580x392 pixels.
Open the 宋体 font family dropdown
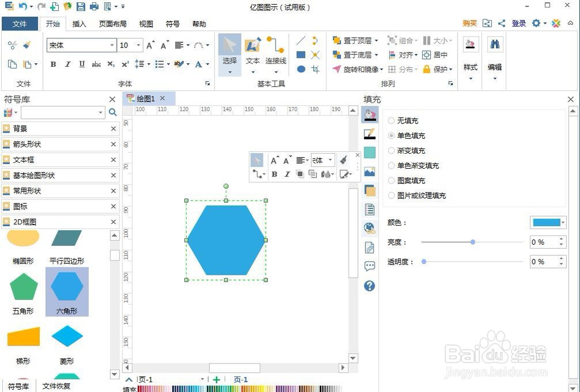[x=114, y=45]
